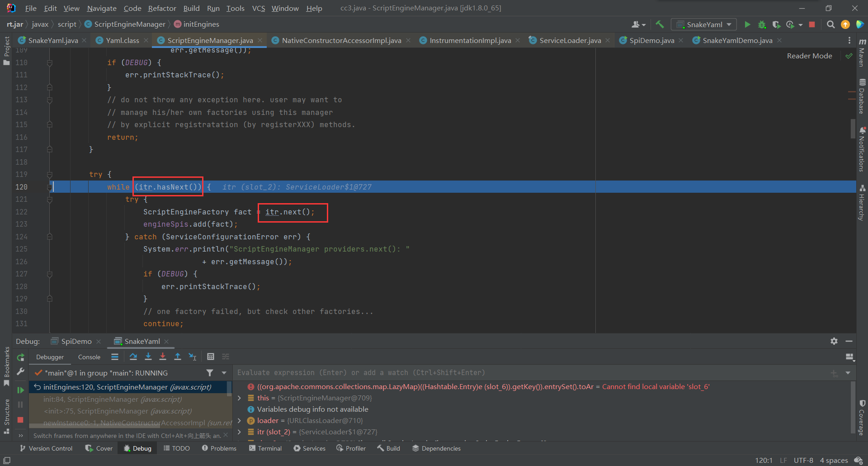Close the ScriptEngineManager.java tab
Image resolution: width=868 pixels, height=466 pixels.
coord(260,40)
